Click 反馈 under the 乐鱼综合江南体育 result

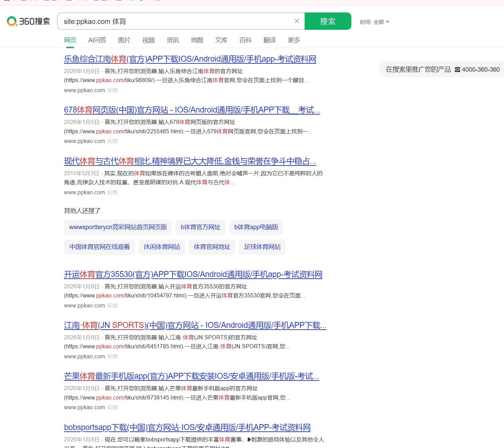[112, 90]
